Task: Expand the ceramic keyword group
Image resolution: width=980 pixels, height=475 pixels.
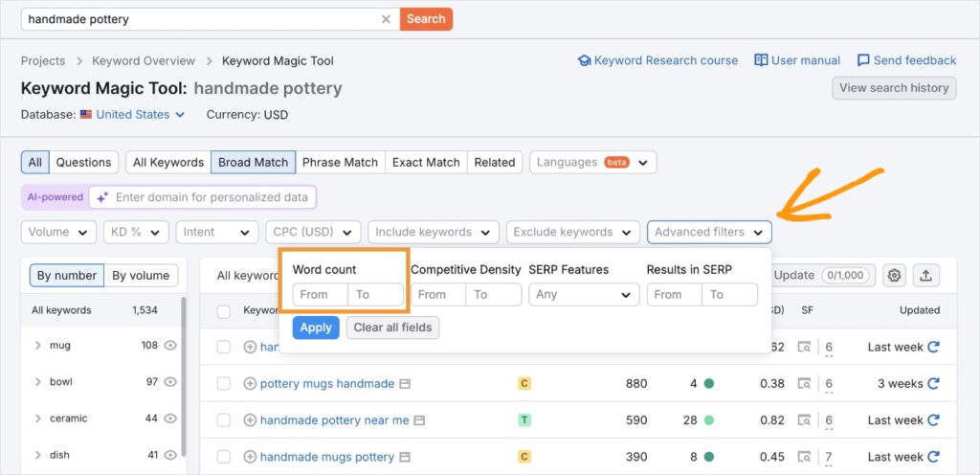Action: tap(37, 418)
